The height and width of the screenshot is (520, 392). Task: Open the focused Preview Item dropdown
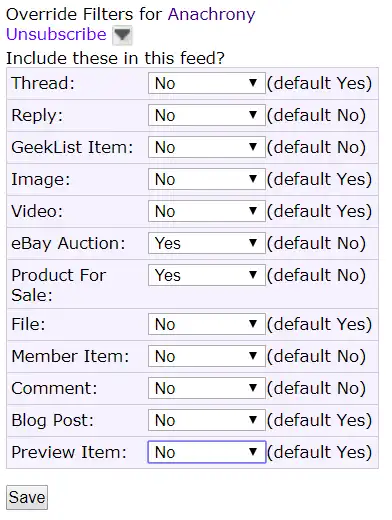point(207,452)
